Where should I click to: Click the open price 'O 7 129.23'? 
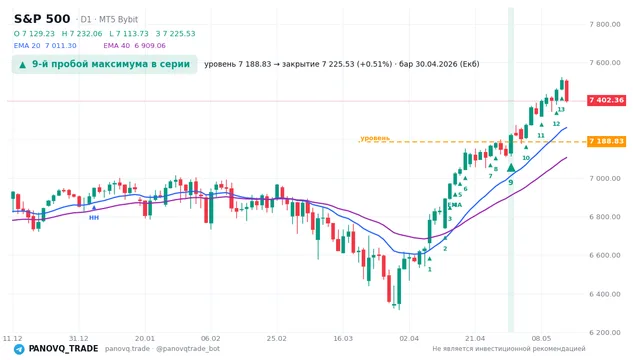34,33
